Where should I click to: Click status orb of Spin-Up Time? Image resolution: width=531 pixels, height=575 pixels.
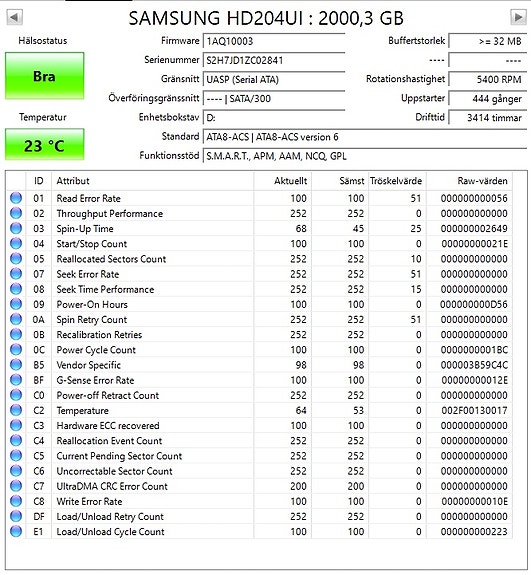pos(16,228)
